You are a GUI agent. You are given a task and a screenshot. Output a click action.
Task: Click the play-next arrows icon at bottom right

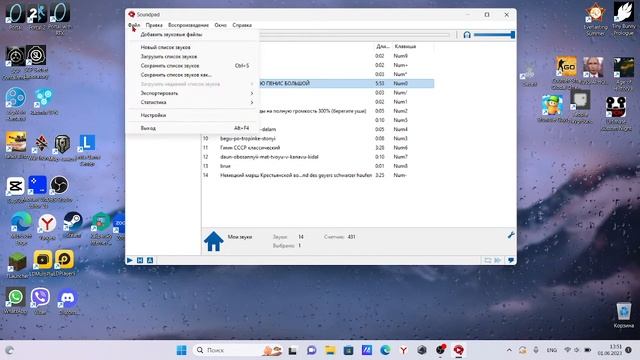click(x=498, y=260)
